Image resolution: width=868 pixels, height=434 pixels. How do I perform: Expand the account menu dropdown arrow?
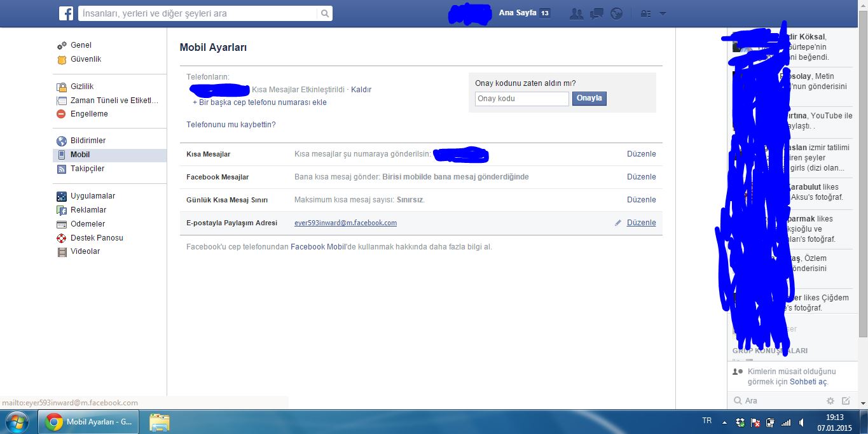(x=663, y=13)
